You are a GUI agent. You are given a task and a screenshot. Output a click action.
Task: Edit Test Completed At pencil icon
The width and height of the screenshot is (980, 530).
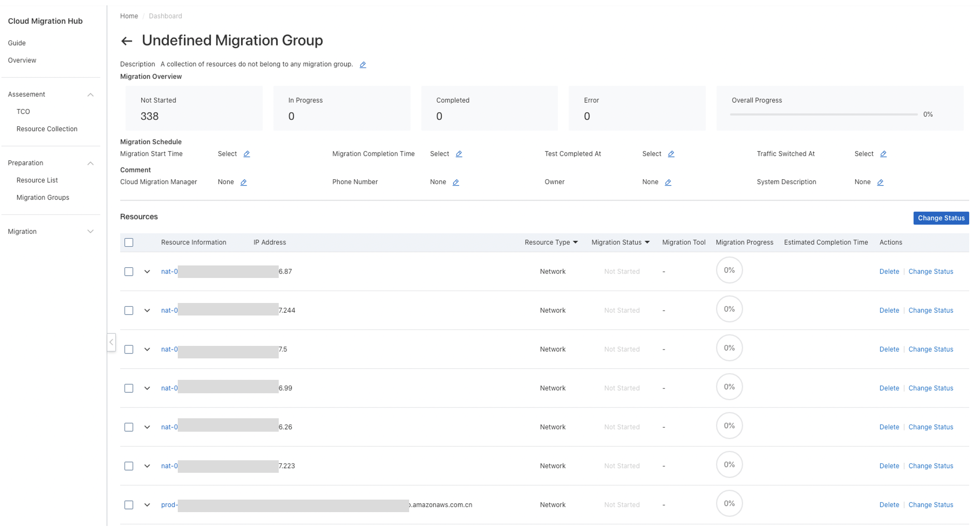point(671,154)
